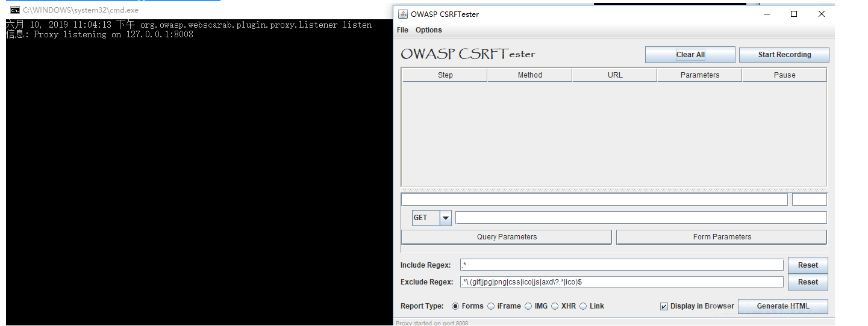
Task: Open the File menu
Action: [x=402, y=30]
